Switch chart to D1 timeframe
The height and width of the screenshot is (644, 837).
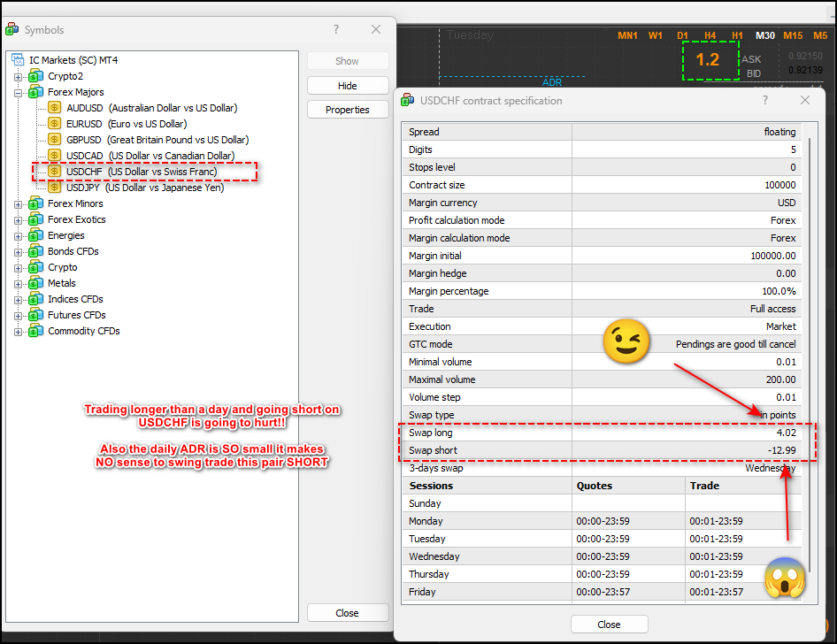(683, 35)
